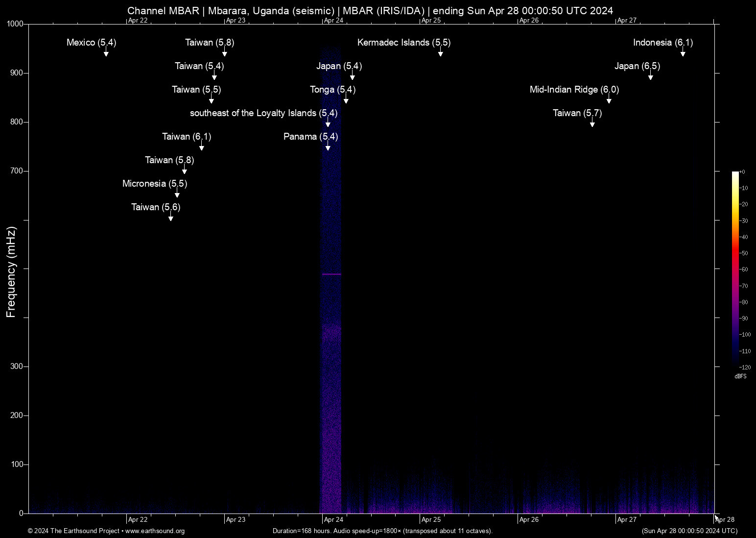Screen dimensions: 756x538
Task: Click the Apr 26 label on top axis
Action: point(529,21)
